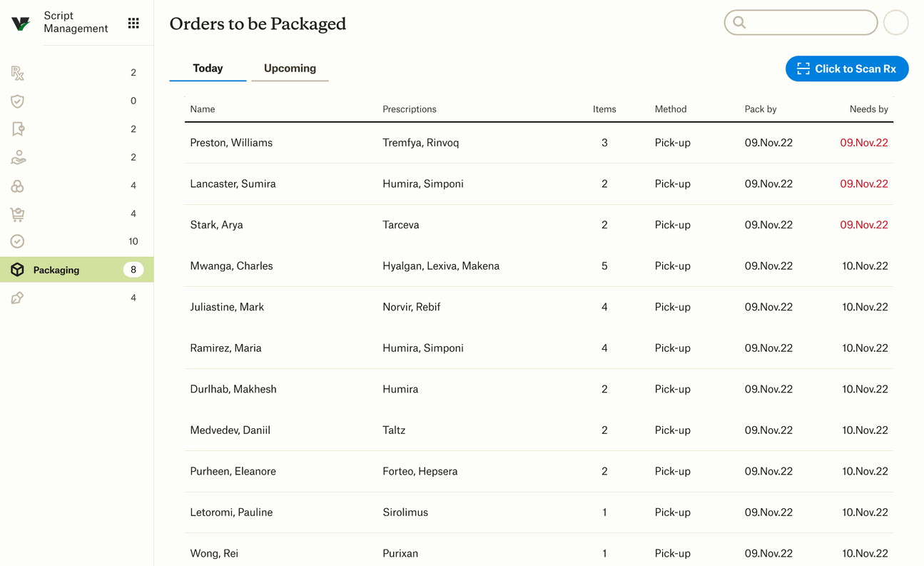Open order for Stark, Arya

point(539,225)
